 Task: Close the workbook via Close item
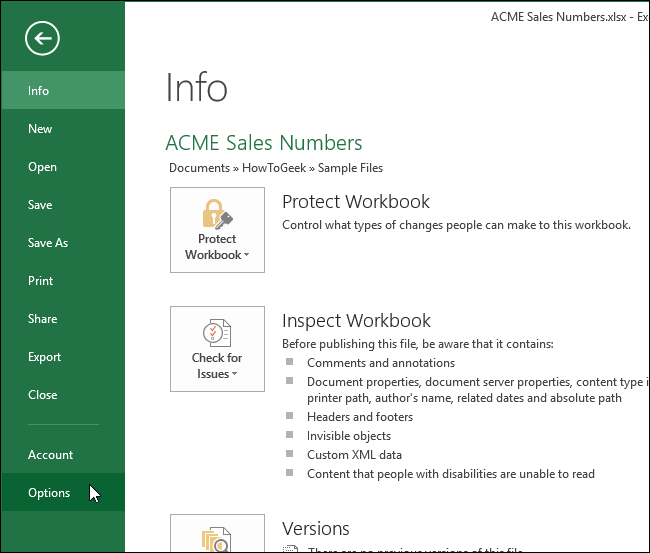tap(63, 395)
